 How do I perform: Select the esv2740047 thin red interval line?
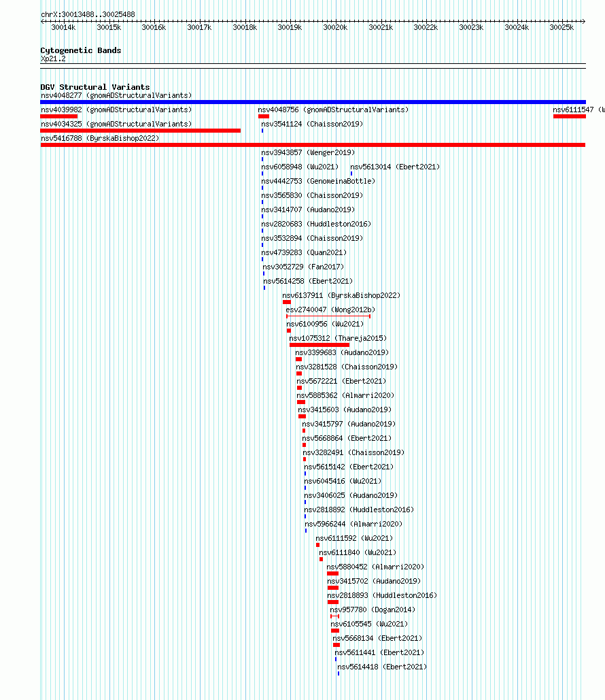click(328, 316)
